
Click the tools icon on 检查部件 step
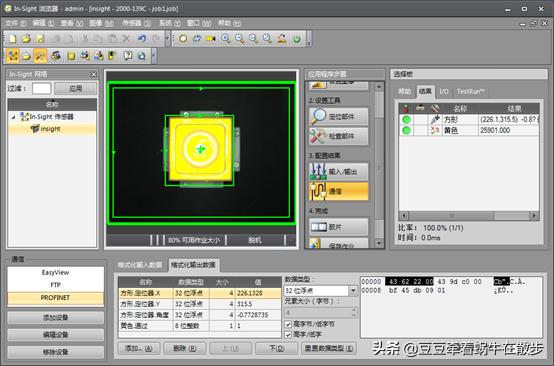coord(317,136)
